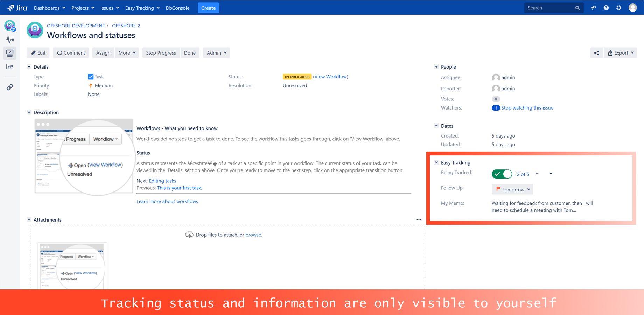This screenshot has height=315, width=644.
Task: Click Stop watching this issue
Action: 527,108
